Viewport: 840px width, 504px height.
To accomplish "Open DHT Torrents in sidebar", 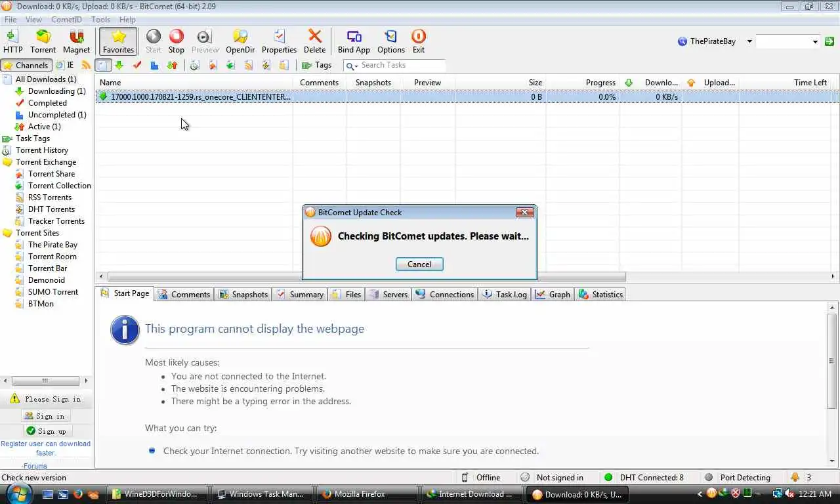I will tap(51, 209).
